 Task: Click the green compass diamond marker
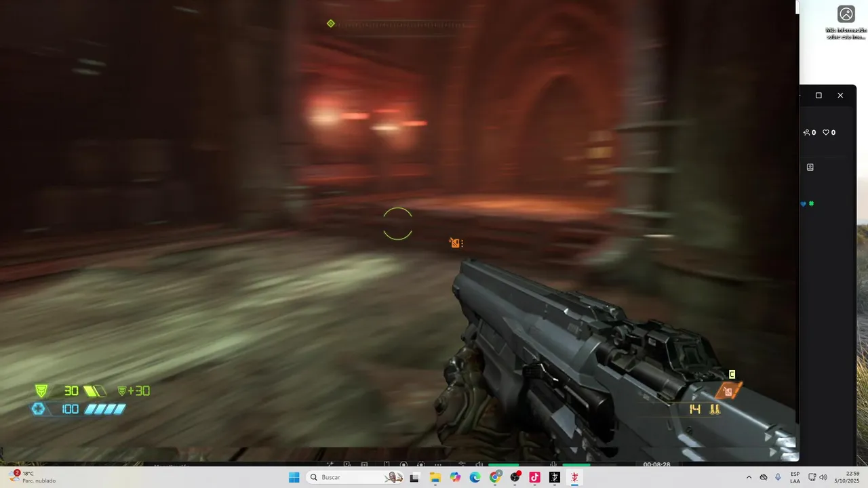point(331,24)
